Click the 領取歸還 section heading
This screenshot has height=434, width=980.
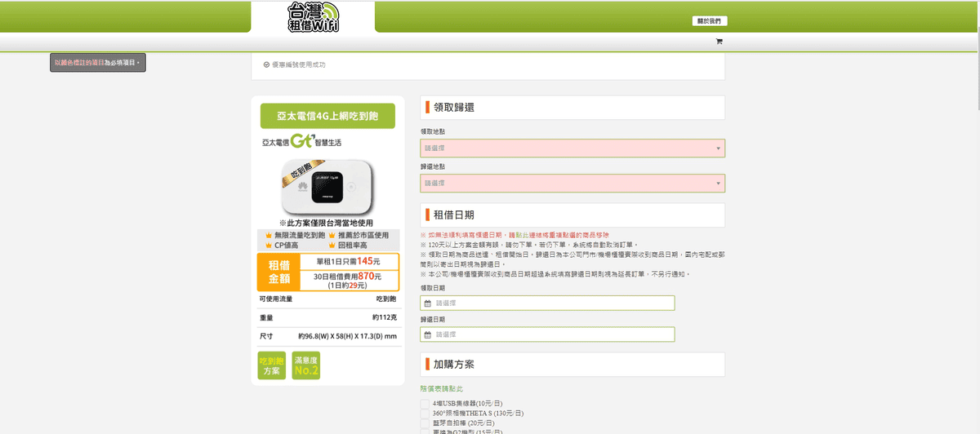(454, 108)
